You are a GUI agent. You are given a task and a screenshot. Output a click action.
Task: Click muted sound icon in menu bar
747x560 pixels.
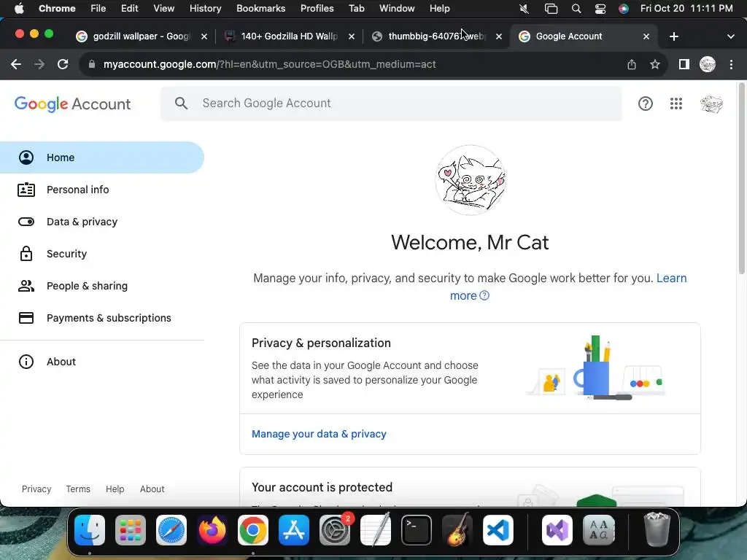(524, 9)
